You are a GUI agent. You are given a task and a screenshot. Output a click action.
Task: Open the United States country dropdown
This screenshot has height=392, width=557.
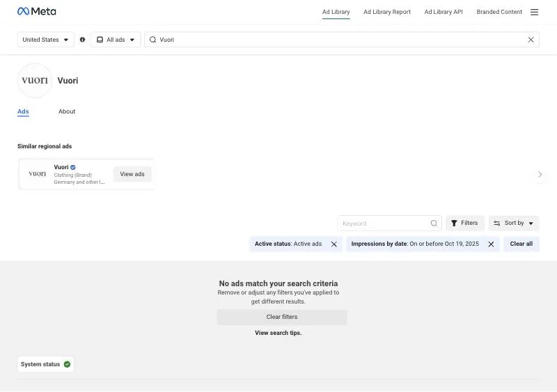point(46,40)
